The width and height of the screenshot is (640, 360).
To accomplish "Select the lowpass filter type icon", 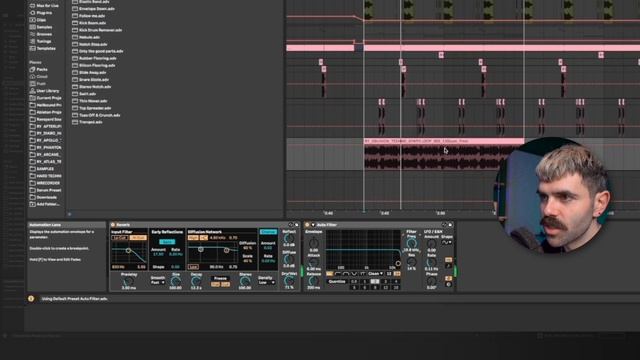I will click(x=329, y=274).
